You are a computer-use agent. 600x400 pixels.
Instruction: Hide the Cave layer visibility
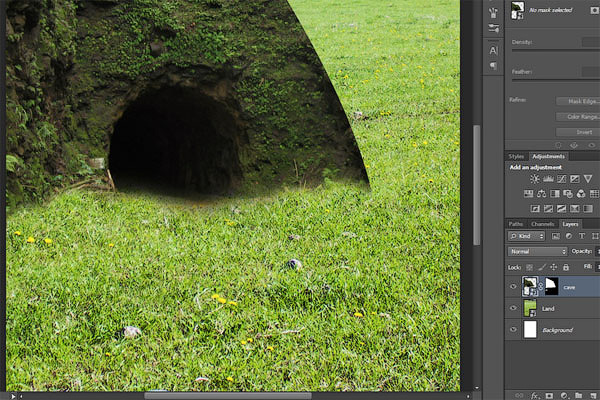point(514,286)
